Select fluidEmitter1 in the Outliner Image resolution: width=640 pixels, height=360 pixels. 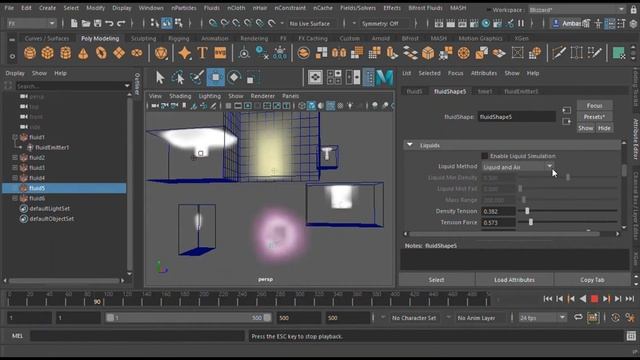click(51, 147)
